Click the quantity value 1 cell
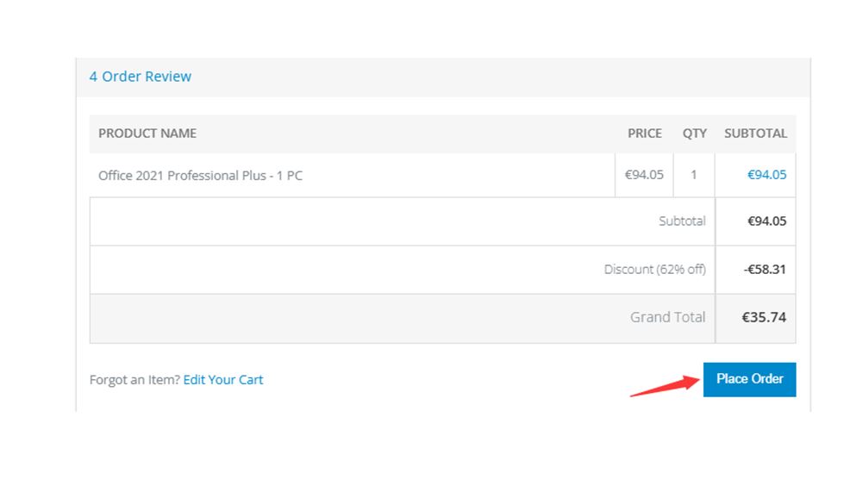The image size is (856, 504). 694,175
